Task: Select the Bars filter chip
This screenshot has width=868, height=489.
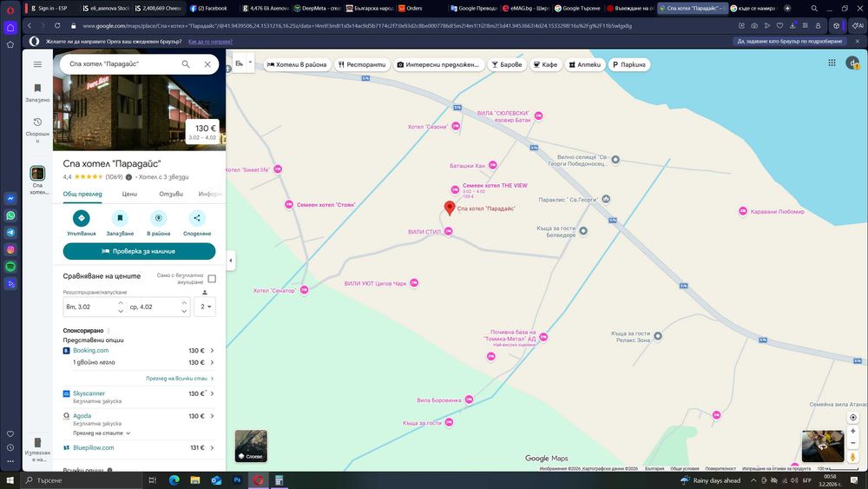Action: pos(507,64)
